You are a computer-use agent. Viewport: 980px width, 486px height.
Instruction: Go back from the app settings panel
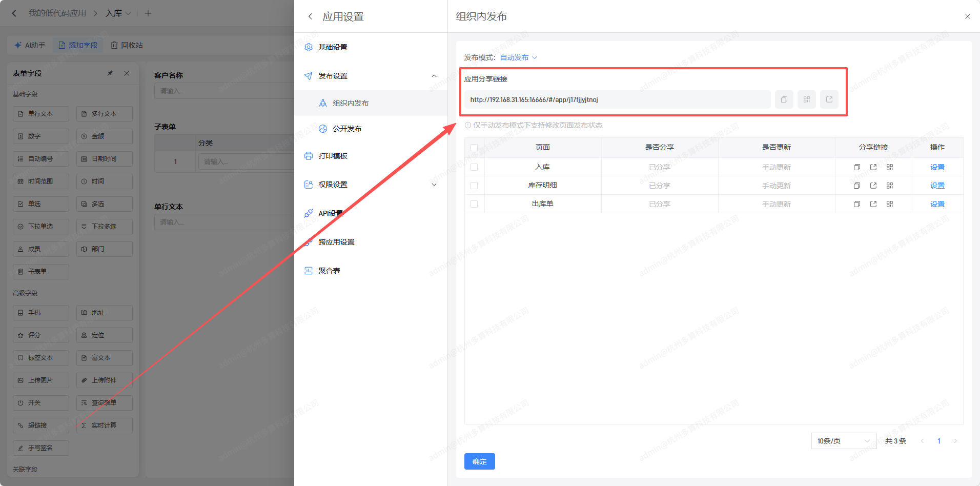[x=310, y=16]
